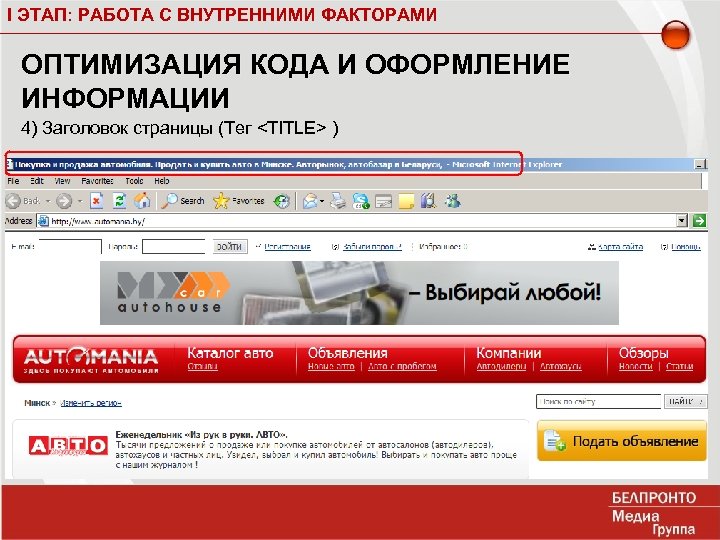Click the Регистрация link

pos(287,247)
